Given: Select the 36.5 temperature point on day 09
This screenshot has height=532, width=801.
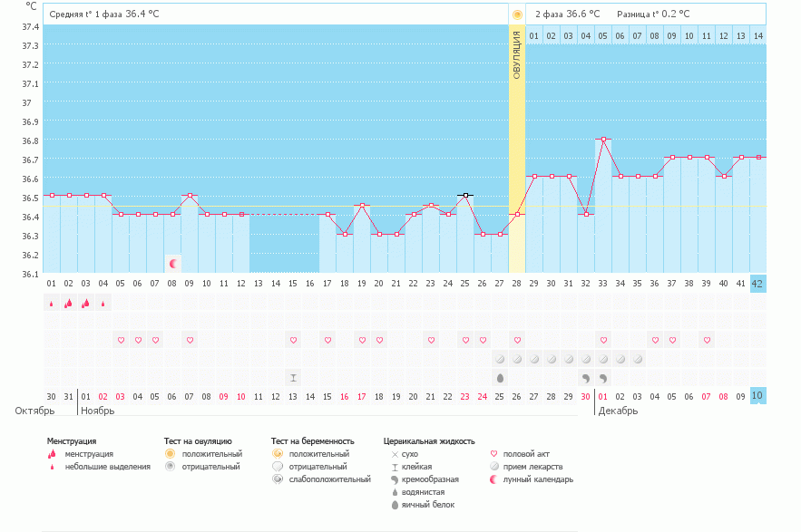Looking at the screenshot, I should 190,195.
